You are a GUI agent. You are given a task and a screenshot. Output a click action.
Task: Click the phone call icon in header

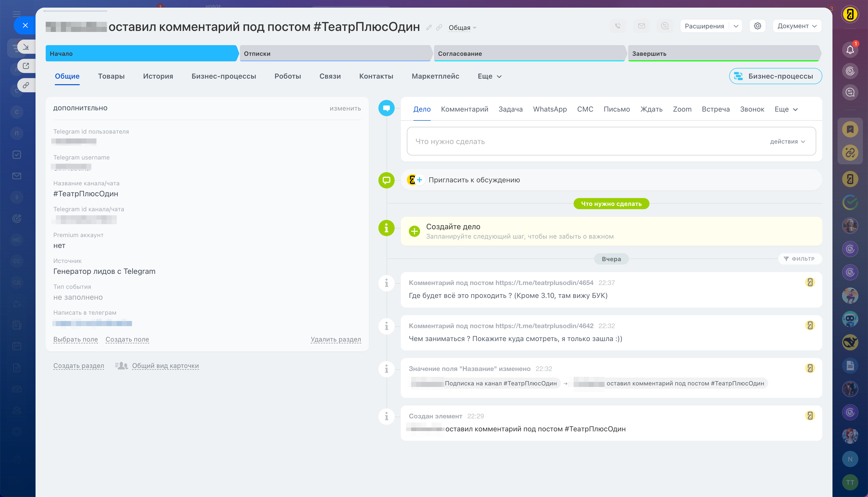(x=617, y=26)
